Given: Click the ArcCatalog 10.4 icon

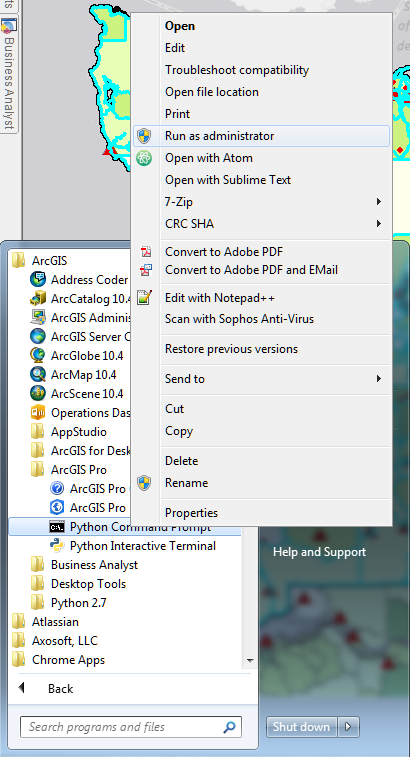Looking at the screenshot, I should pyautogui.click(x=38, y=299).
